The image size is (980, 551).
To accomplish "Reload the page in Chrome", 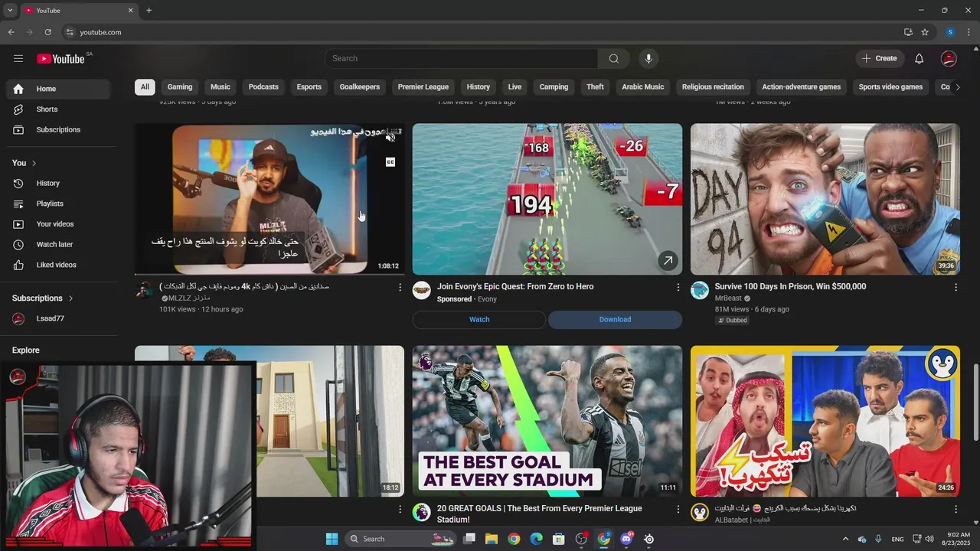I will (x=48, y=32).
